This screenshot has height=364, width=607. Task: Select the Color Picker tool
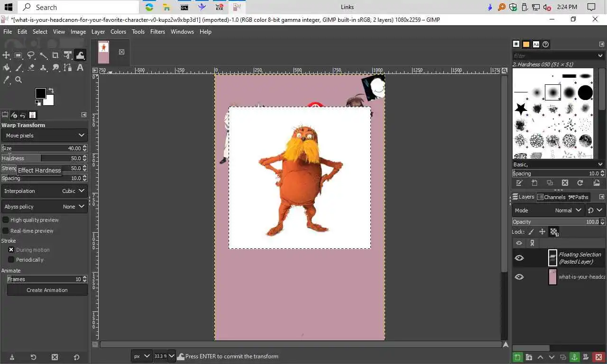6,80
